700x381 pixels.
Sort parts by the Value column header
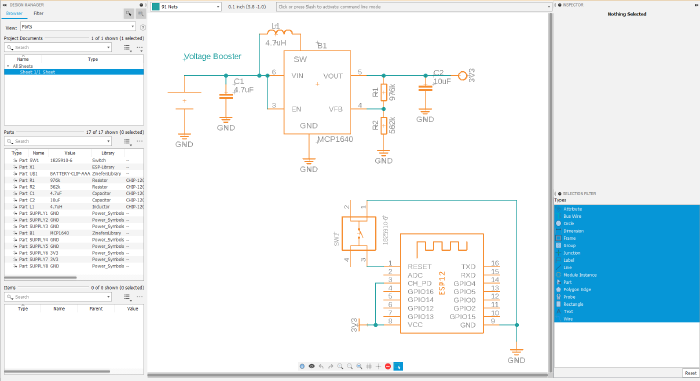coord(70,153)
